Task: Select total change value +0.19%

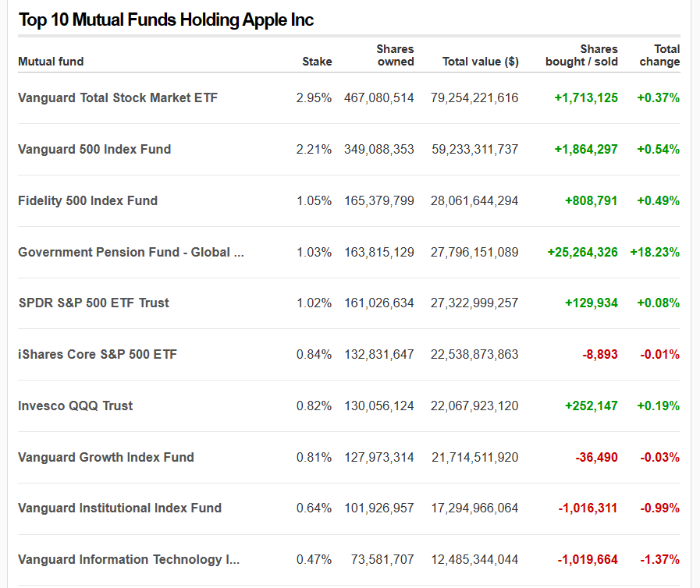Action: (659, 406)
